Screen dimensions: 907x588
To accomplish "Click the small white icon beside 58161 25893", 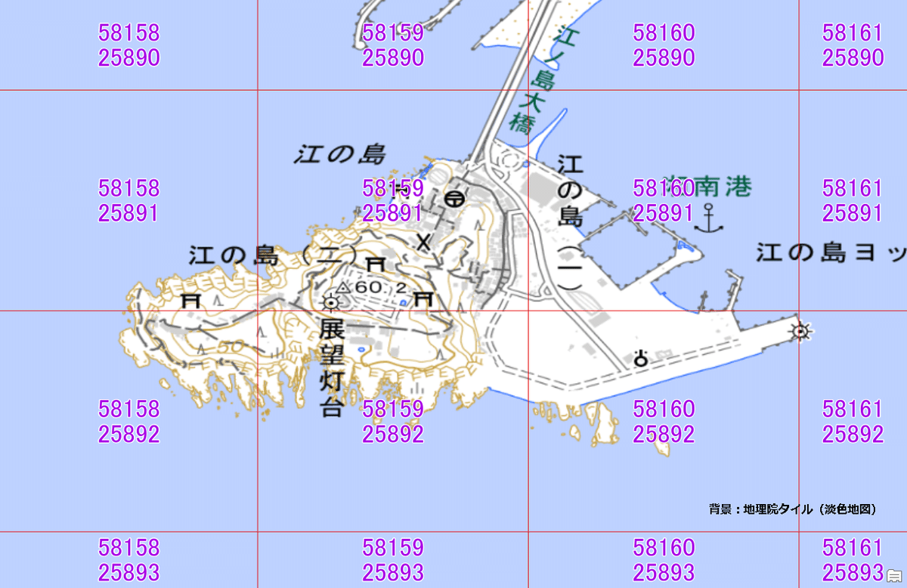I will [x=895, y=574].
